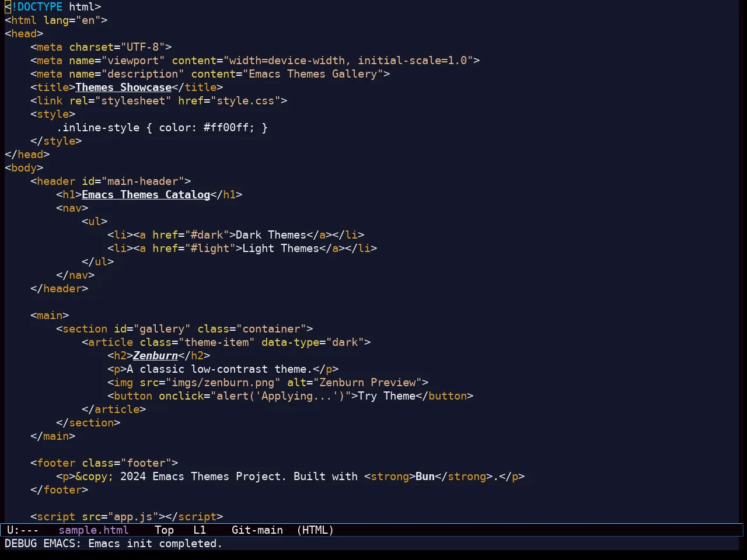The image size is (747, 560).
Task: Click the opening ul tag
Action: (x=95, y=222)
